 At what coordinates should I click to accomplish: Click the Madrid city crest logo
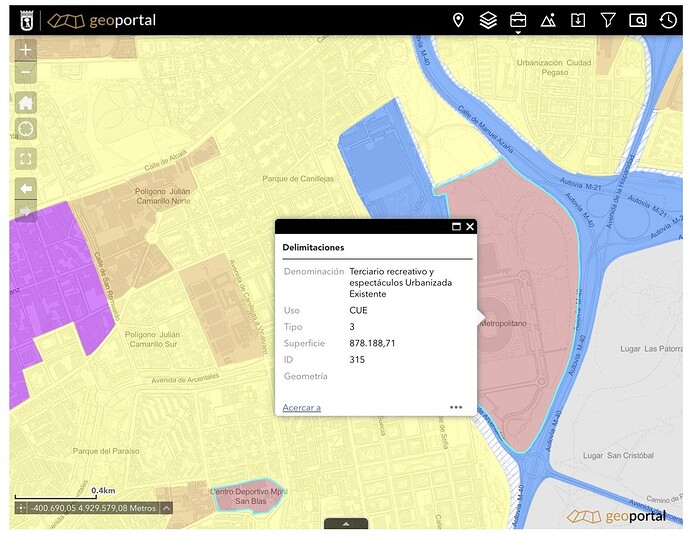click(x=27, y=21)
